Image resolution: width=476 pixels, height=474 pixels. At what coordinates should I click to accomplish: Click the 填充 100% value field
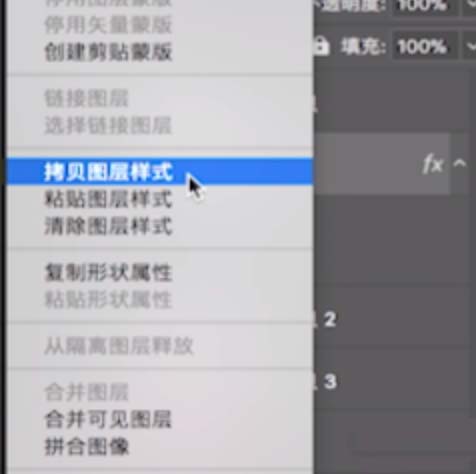[x=424, y=46]
